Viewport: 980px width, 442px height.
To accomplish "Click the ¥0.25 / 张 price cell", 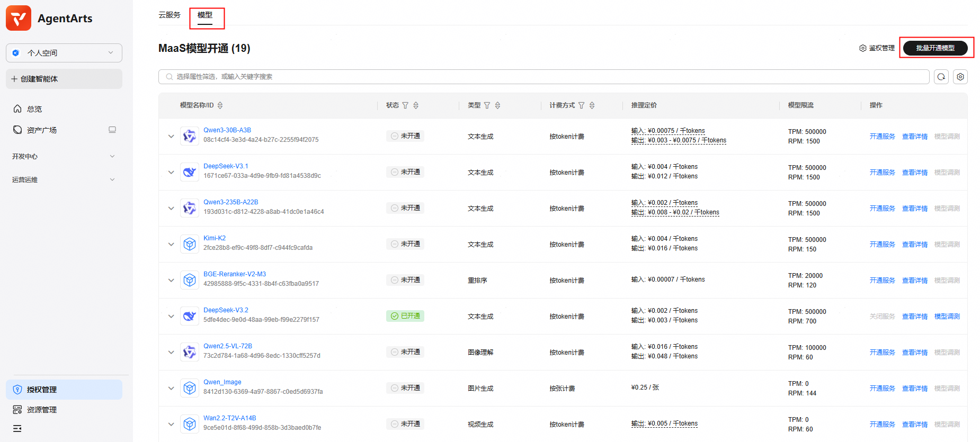I will point(645,387).
